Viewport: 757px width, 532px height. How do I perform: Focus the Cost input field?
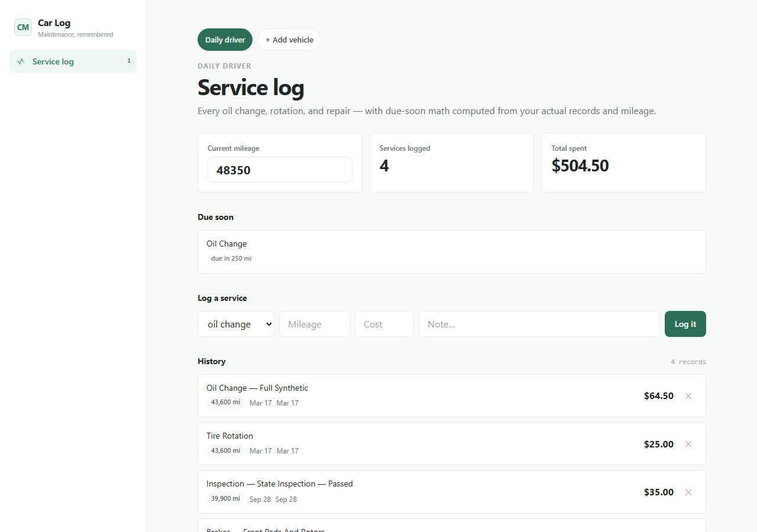point(384,324)
